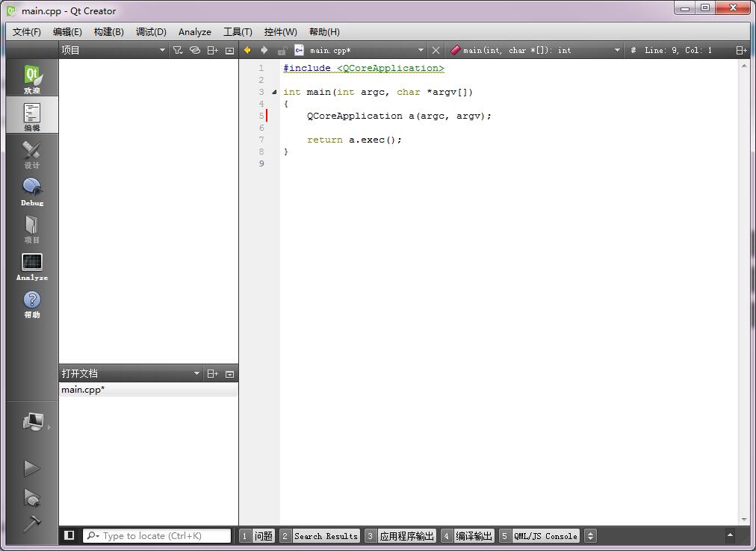Run the project with green play button
Screen dimensions: 756x551
(x=32, y=467)
